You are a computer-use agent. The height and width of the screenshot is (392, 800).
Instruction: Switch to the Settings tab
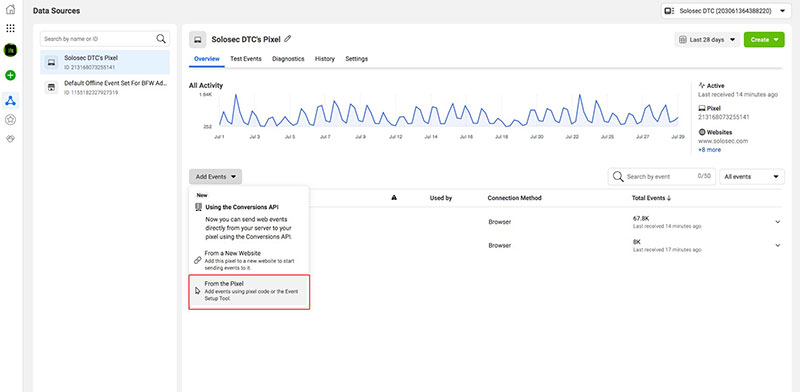pyautogui.click(x=357, y=59)
